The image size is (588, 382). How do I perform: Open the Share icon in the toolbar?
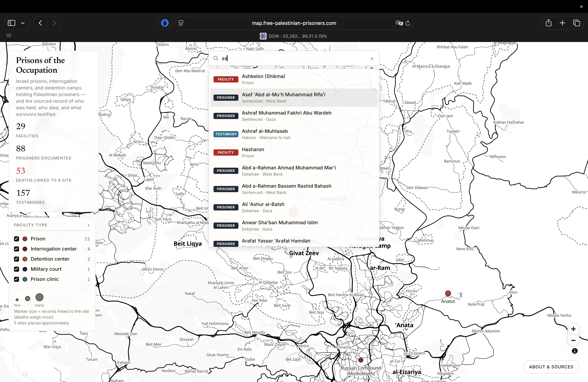point(549,23)
